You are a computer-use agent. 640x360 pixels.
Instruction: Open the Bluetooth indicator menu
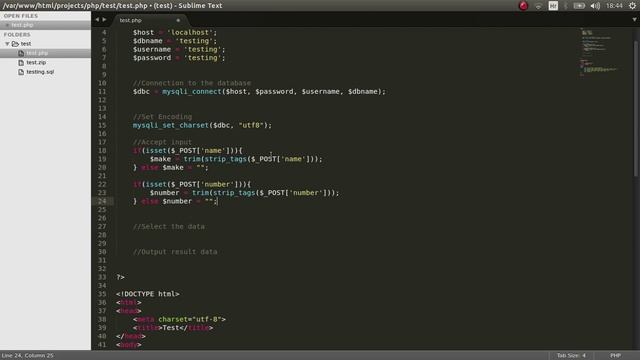(x=566, y=6)
